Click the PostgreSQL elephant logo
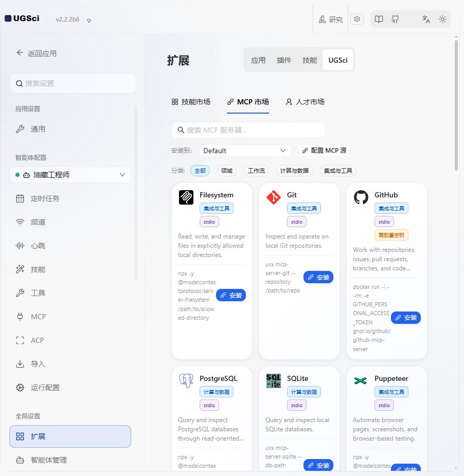 [186, 381]
